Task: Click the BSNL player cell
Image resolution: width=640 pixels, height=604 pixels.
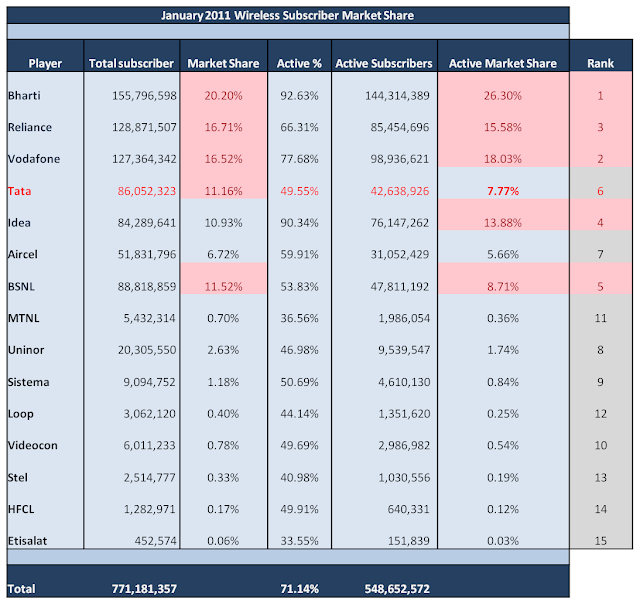Action: [21, 286]
